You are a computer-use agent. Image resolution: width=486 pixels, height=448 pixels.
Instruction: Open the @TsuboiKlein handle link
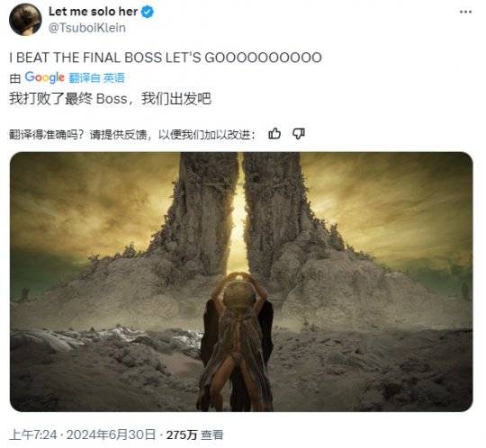(x=87, y=28)
